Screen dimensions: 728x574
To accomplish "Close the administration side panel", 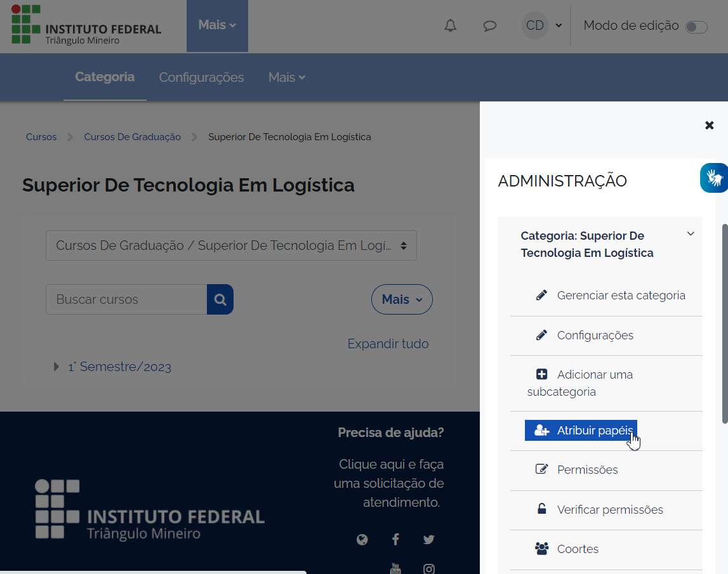I will tap(710, 126).
